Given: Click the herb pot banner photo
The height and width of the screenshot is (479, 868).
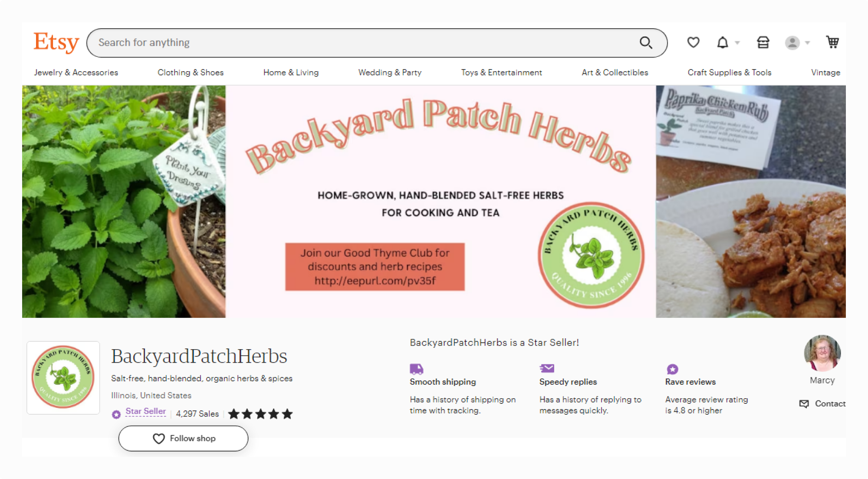Looking at the screenshot, I should coord(124,202).
